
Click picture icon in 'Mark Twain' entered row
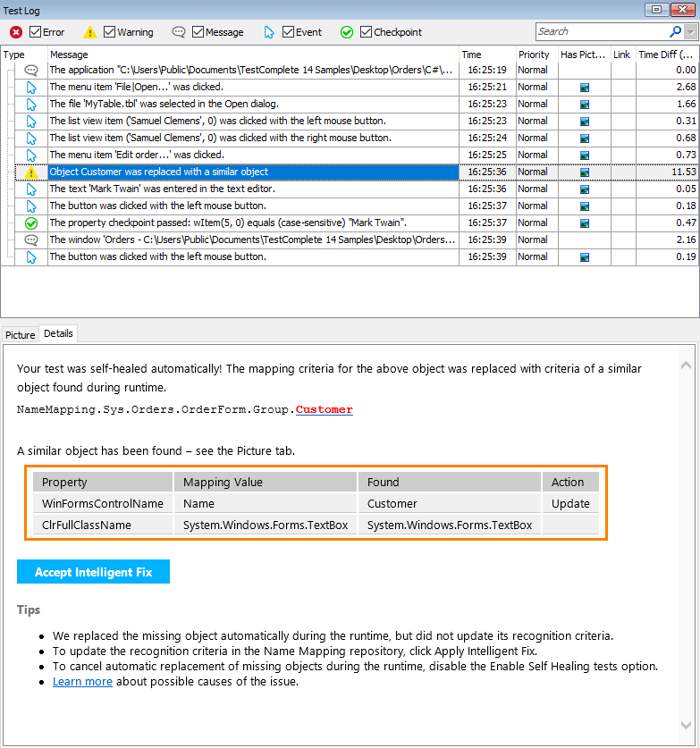(x=585, y=189)
